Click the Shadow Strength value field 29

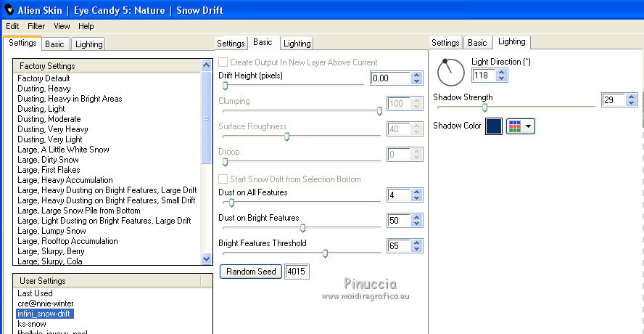point(614,100)
